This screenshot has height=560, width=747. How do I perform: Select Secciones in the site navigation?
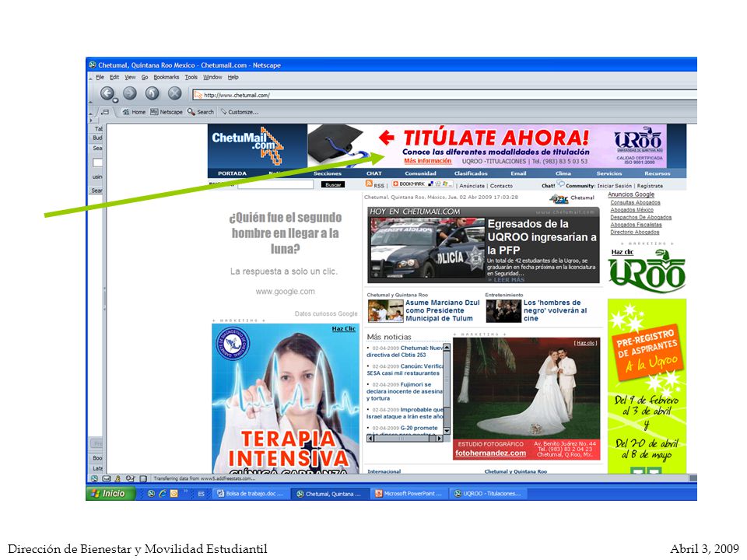coord(328,173)
